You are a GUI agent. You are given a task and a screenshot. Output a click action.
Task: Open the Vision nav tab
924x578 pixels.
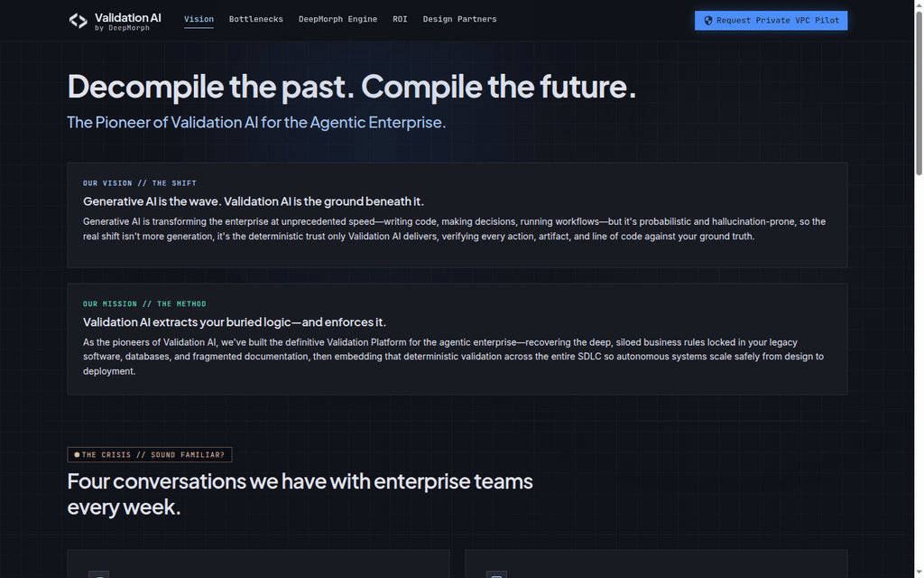199,20
